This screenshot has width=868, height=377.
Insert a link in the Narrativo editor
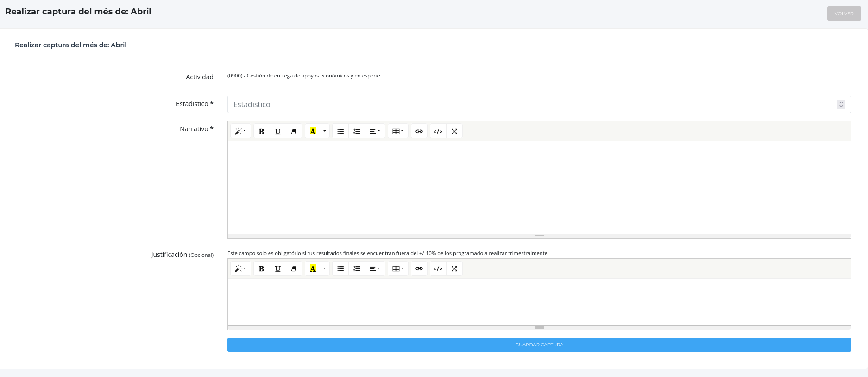click(419, 131)
